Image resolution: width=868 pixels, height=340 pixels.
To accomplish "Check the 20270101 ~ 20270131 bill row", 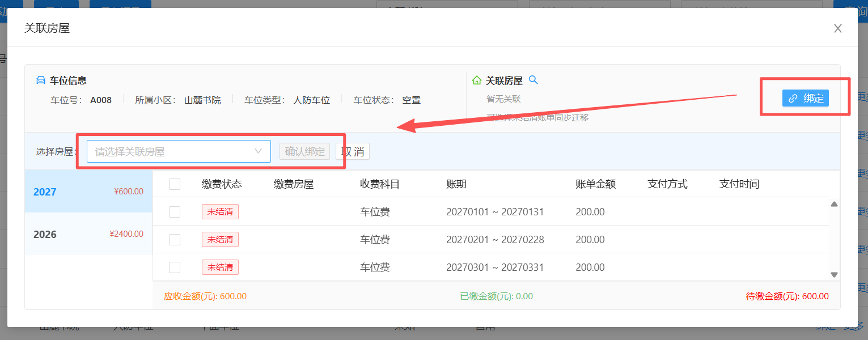I will tap(175, 212).
